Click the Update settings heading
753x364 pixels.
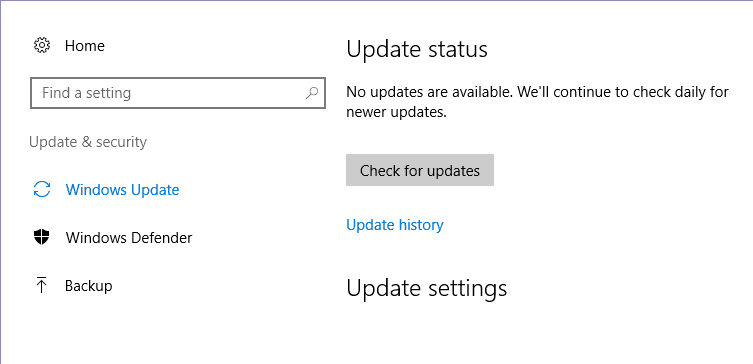click(426, 288)
